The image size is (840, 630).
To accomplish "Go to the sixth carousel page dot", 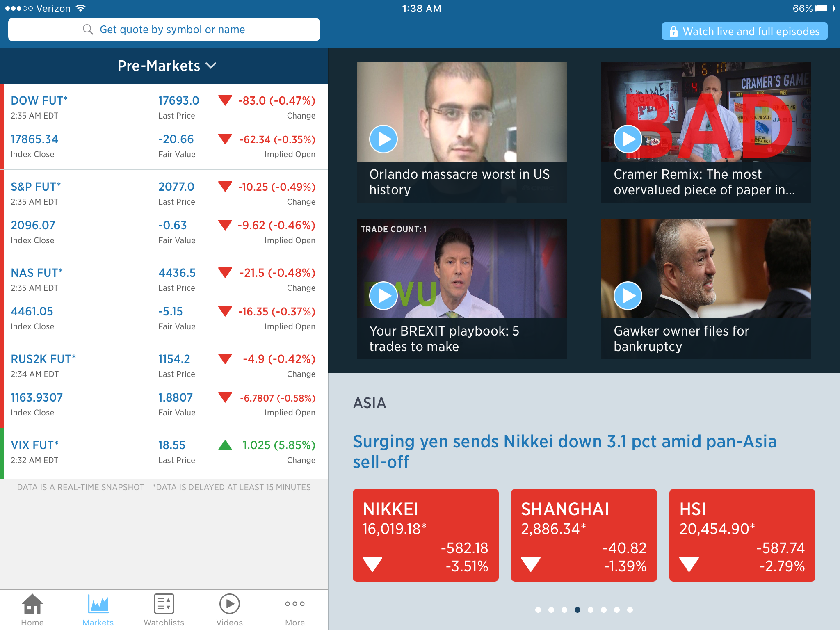I will (x=604, y=610).
